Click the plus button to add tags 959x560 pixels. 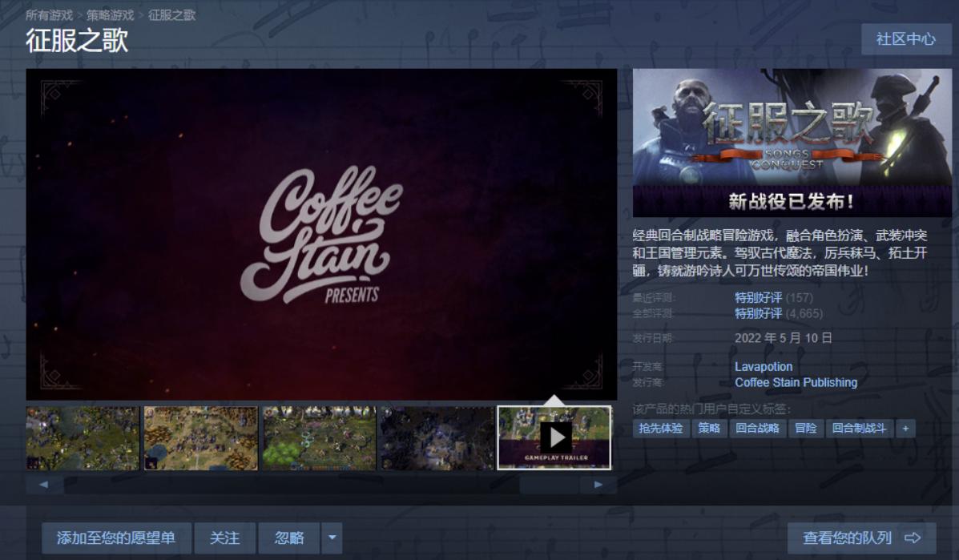click(x=906, y=428)
